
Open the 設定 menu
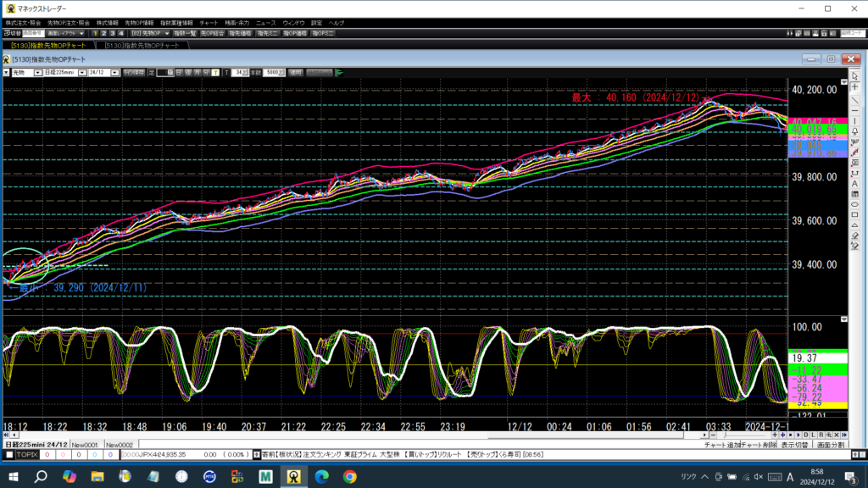[x=316, y=23]
